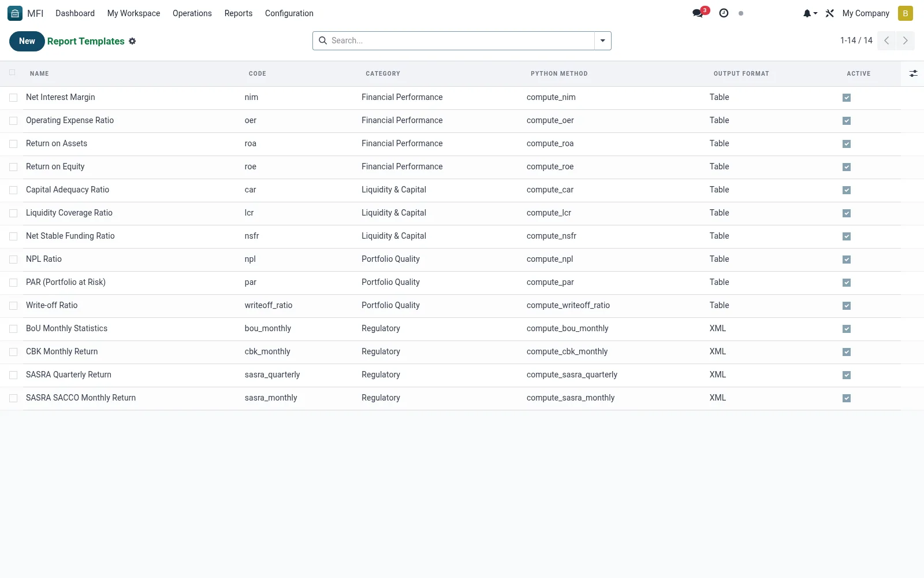
Task: Select all rows with the header checkbox
Action: (13, 73)
